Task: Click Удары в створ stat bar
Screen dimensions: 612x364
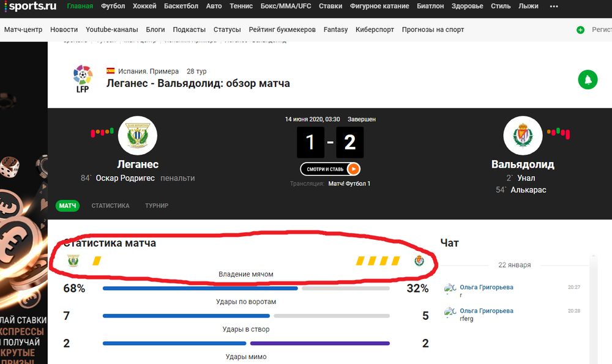Action: (246, 343)
